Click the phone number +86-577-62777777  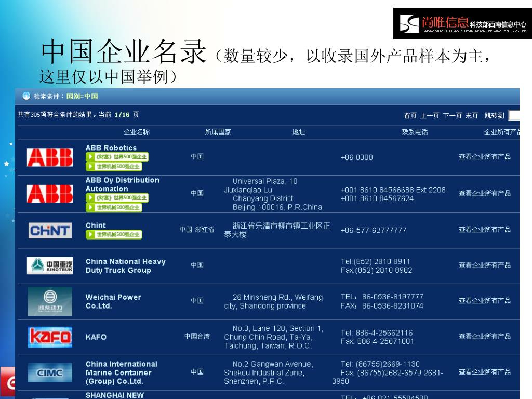point(373,230)
